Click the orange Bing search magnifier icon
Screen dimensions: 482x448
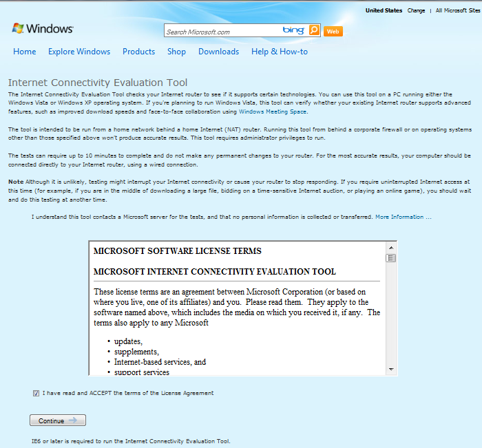coord(314,30)
